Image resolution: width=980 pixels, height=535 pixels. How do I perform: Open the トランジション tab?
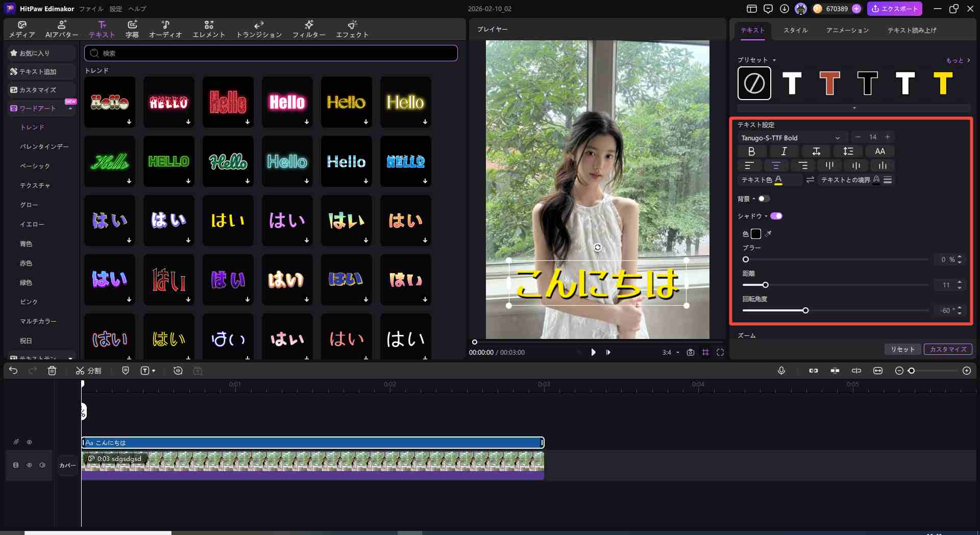pyautogui.click(x=259, y=29)
